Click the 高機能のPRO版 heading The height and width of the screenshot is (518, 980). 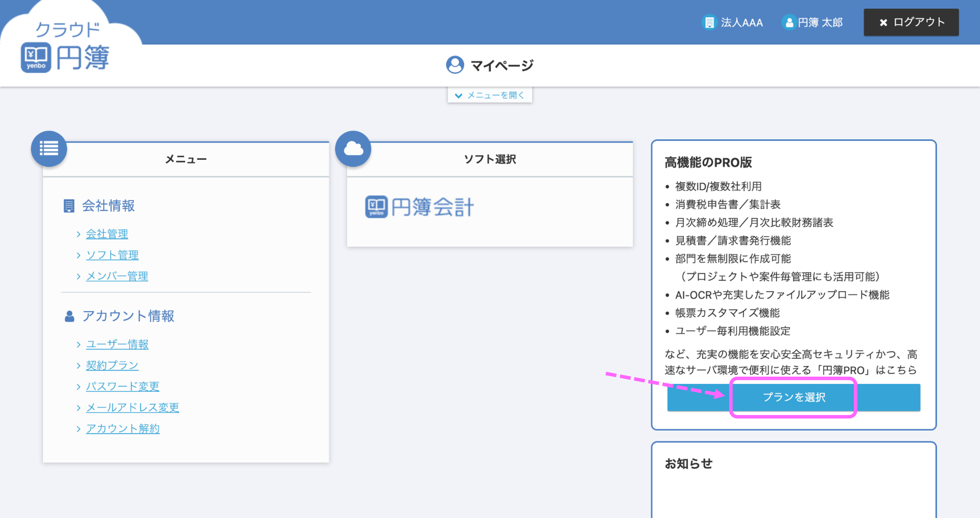point(709,163)
